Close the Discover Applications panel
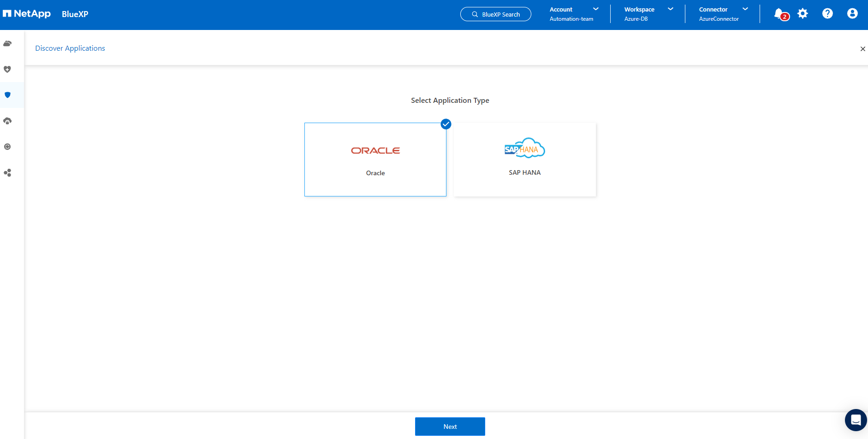This screenshot has width=868, height=439. 862,49
